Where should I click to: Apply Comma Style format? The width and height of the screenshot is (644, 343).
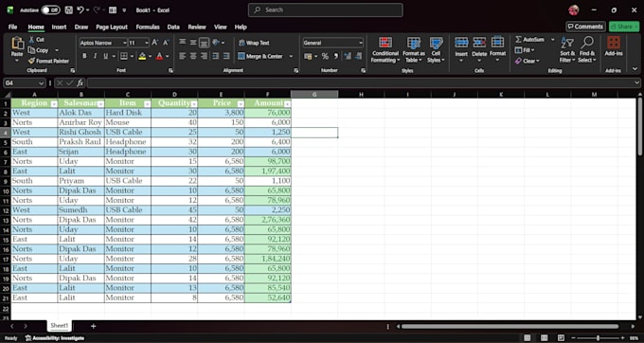coord(335,56)
